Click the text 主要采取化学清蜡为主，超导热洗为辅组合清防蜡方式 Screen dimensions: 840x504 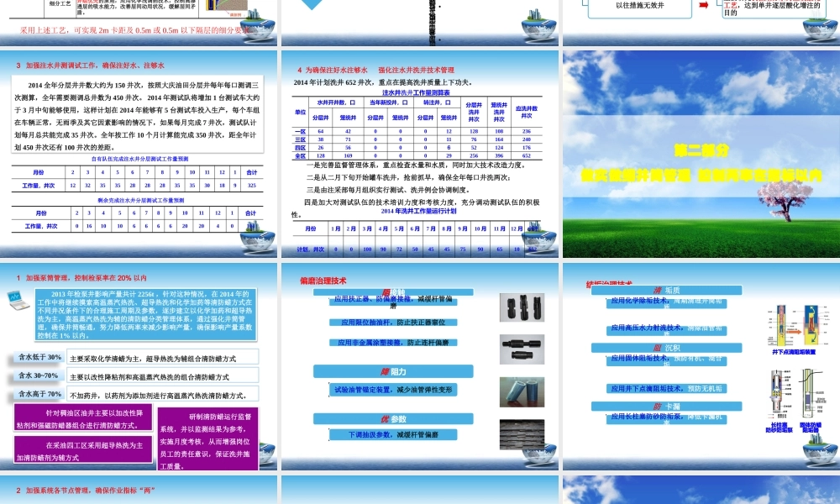[x=153, y=359]
